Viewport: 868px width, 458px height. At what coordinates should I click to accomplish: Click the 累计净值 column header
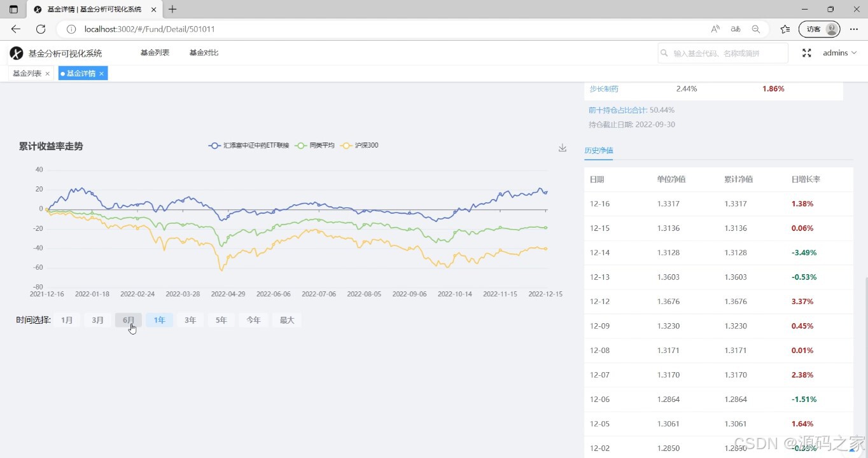(738, 179)
